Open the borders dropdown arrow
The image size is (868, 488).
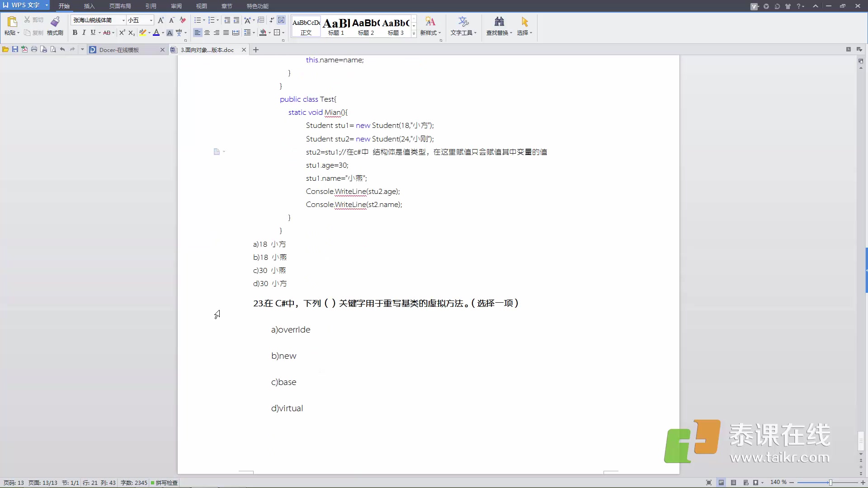coord(283,33)
